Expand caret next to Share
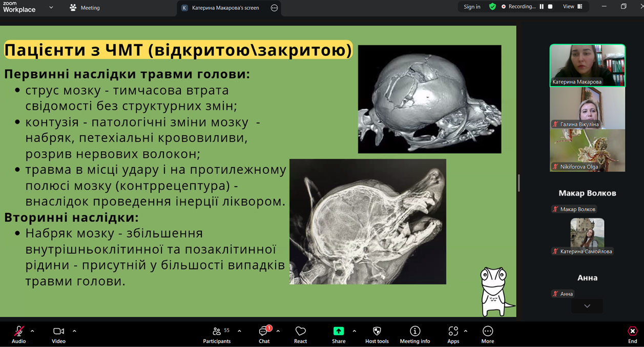 pyautogui.click(x=354, y=331)
